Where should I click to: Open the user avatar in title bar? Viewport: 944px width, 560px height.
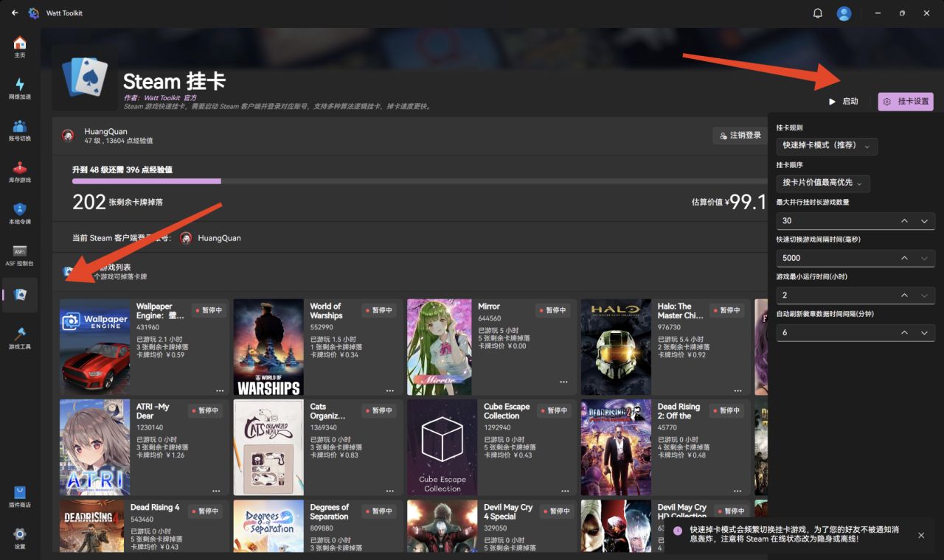[x=844, y=13]
